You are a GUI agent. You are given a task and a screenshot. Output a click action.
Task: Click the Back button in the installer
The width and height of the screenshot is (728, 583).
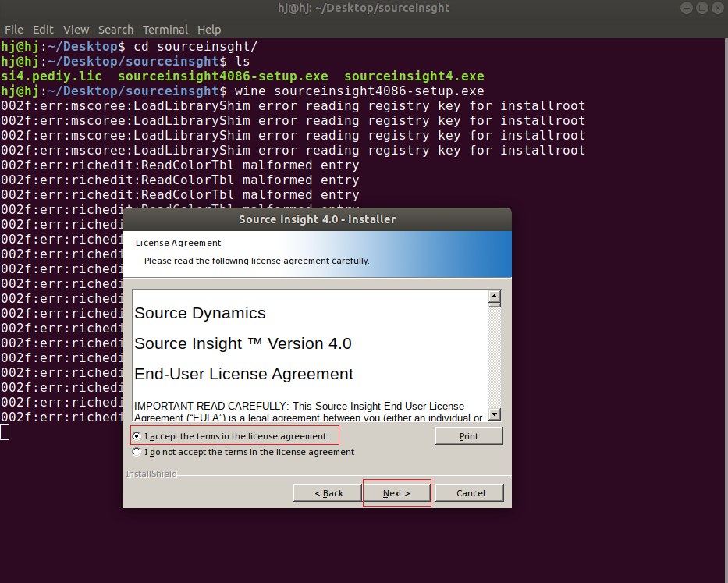327,492
